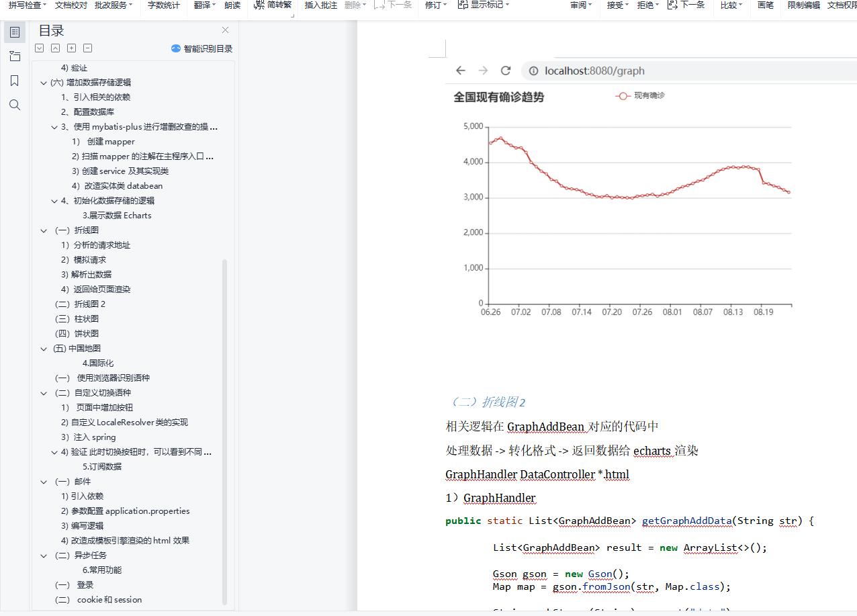
Task: Collapse the 4) 验证 此时切换按钮时 outline node
Action: (55, 452)
